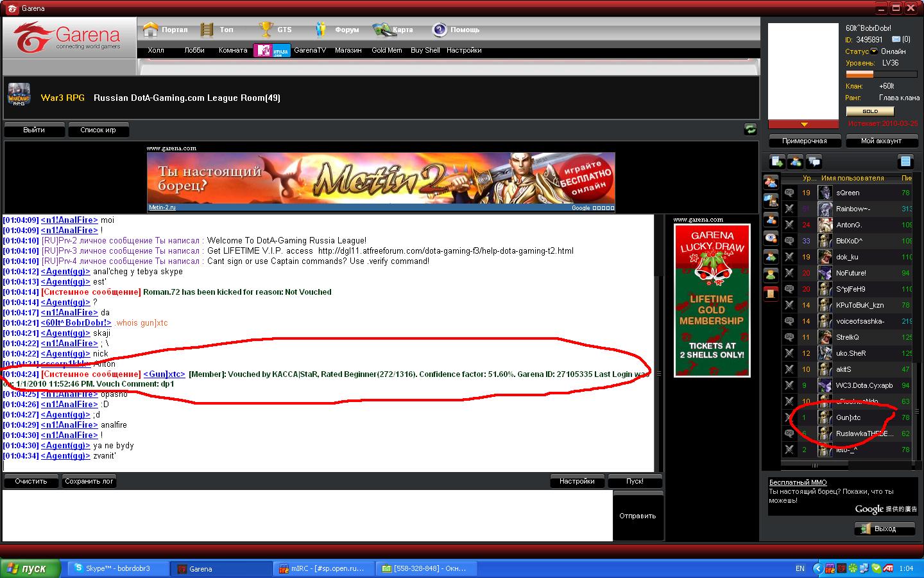Screen dimensions: 924x578
Task: Select the single green user sidebar icon
Action: click(771, 275)
